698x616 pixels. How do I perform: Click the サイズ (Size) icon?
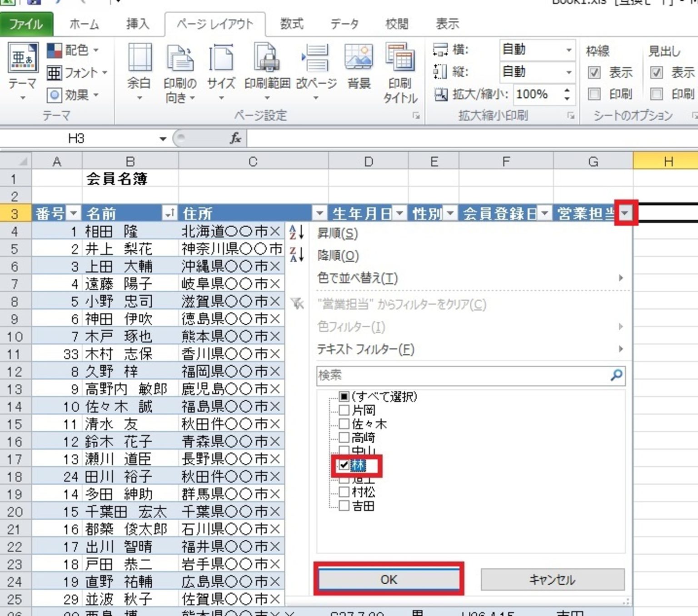[221, 73]
